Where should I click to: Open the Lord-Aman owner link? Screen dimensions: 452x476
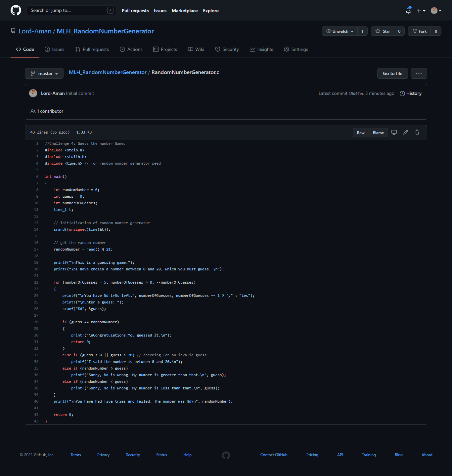click(35, 31)
